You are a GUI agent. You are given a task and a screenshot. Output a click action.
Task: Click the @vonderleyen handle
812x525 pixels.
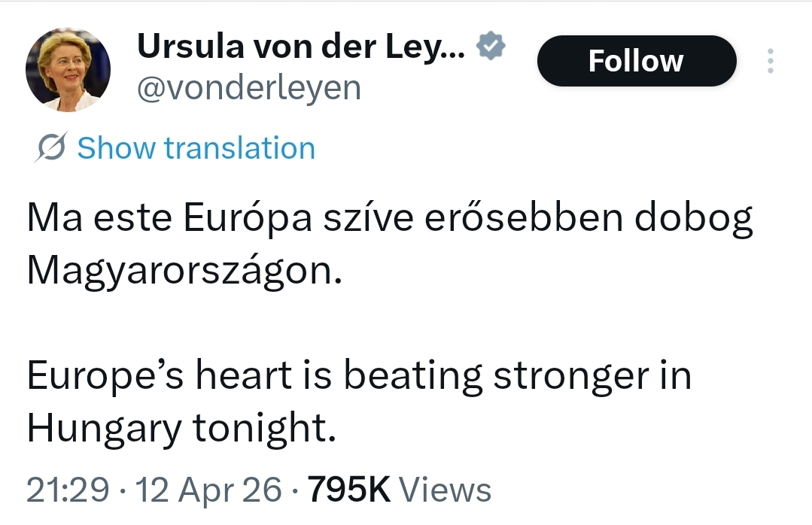point(248,88)
